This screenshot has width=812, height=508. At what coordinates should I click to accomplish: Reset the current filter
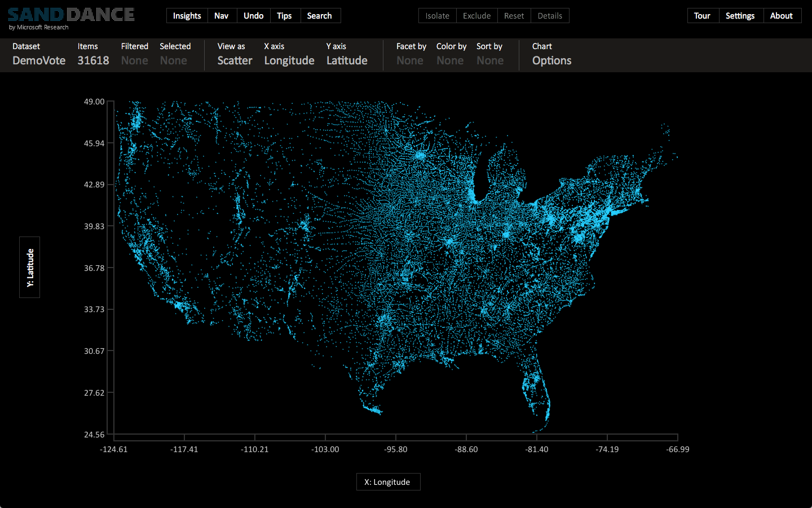click(x=514, y=16)
